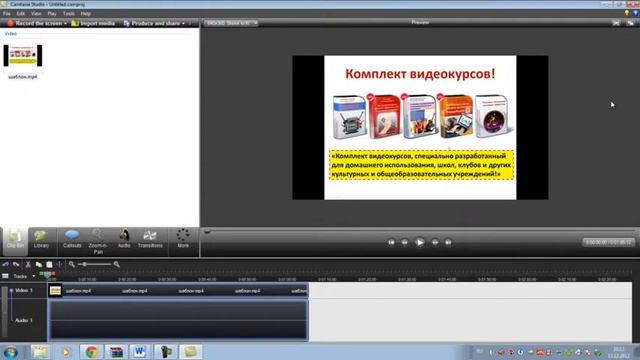Viewport: 640px width, 360px height.
Task: Click the Video 1 track label
Action: coord(24,291)
